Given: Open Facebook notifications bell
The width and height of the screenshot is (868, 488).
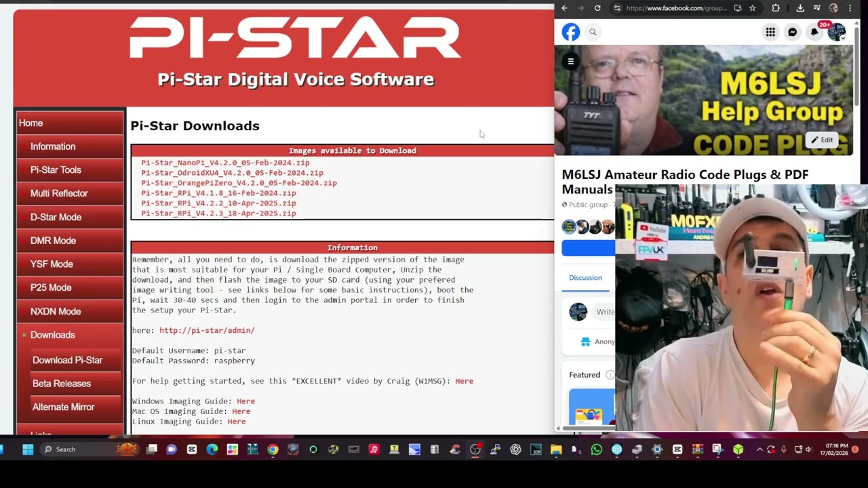Looking at the screenshot, I should click(x=814, y=32).
